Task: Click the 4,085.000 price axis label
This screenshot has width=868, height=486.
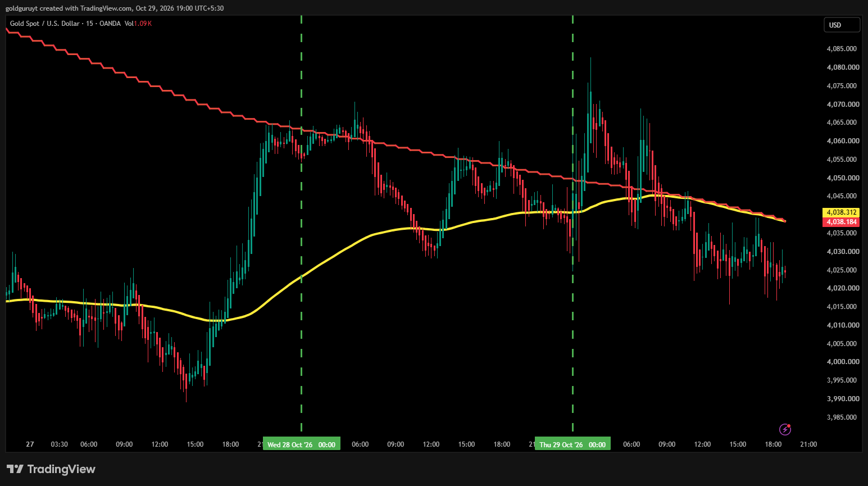Action: (842, 49)
